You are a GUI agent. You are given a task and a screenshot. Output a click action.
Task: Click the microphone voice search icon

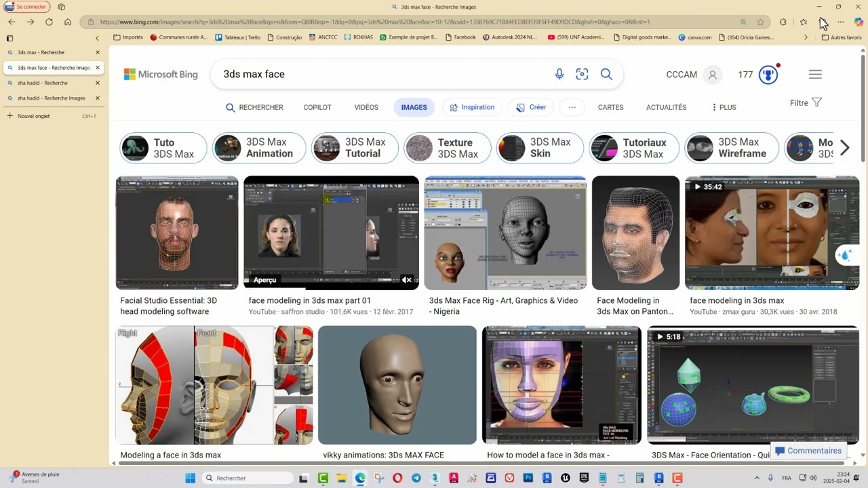pos(559,75)
